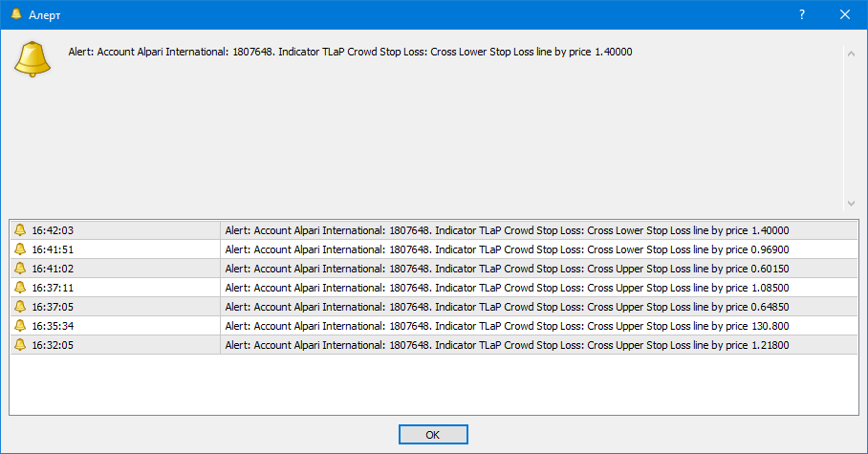Click the title bar bell icon
868x454 pixels.
(16, 14)
